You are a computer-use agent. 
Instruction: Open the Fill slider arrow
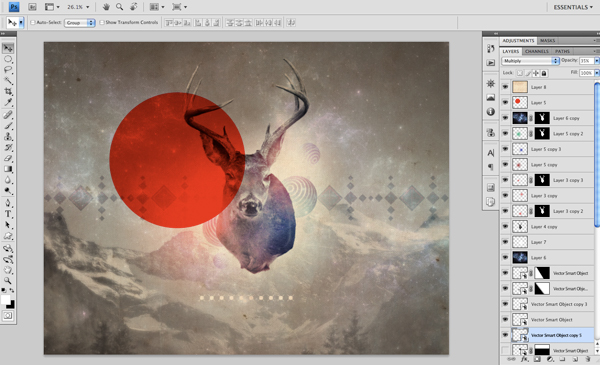click(597, 73)
